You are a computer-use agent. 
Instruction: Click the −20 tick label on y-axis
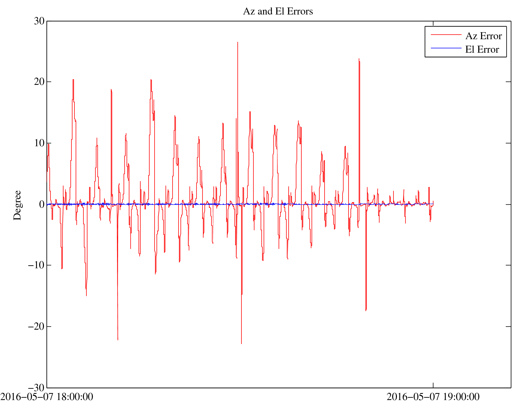click(x=36, y=326)
